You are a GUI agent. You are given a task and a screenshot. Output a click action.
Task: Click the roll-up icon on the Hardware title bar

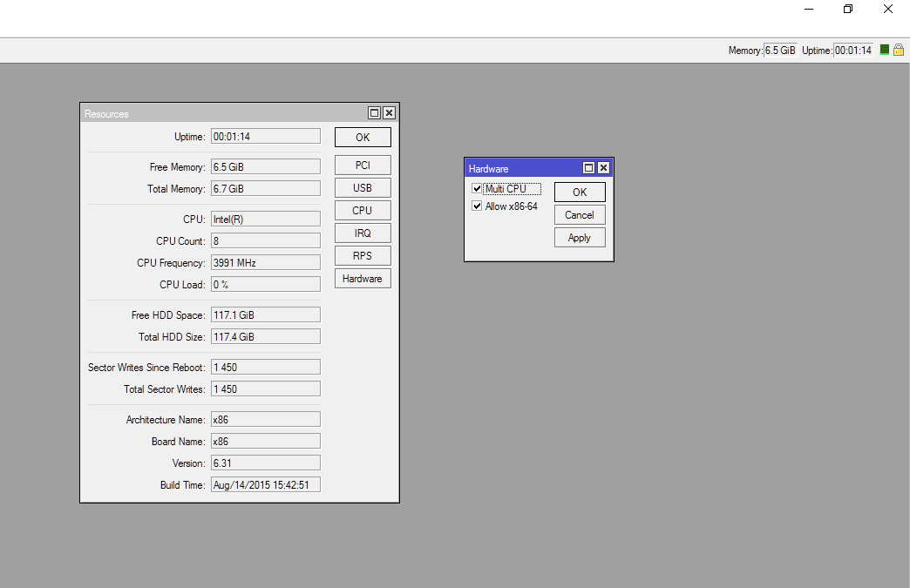[588, 167]
